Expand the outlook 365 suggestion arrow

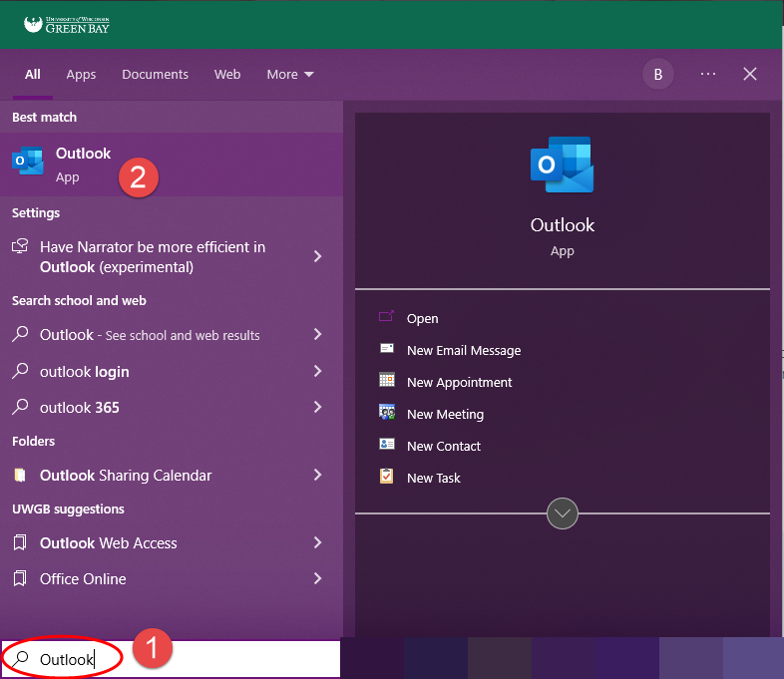[317, 407]
